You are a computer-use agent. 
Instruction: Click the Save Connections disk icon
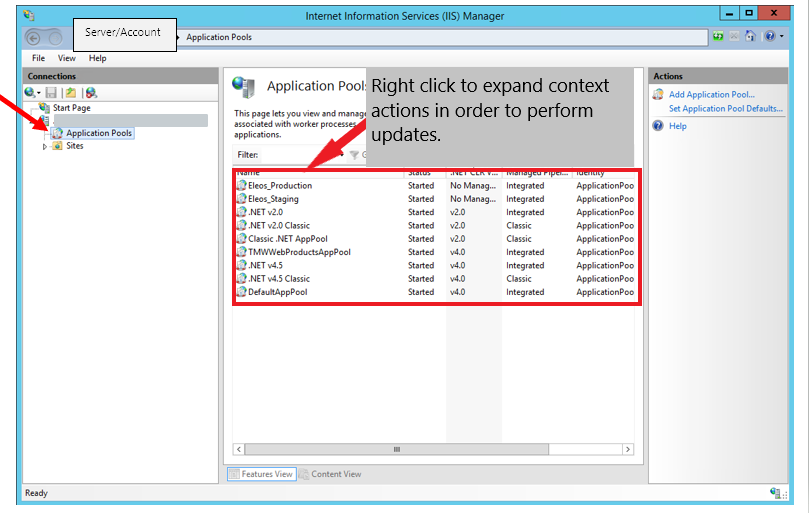coord(51,92)
